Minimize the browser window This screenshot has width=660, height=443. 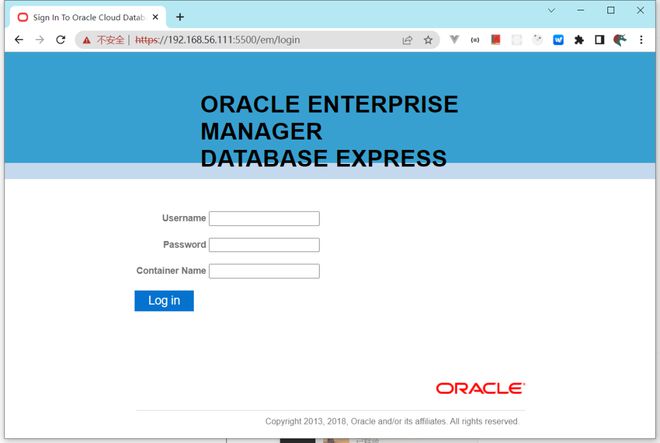click(581, 11)
